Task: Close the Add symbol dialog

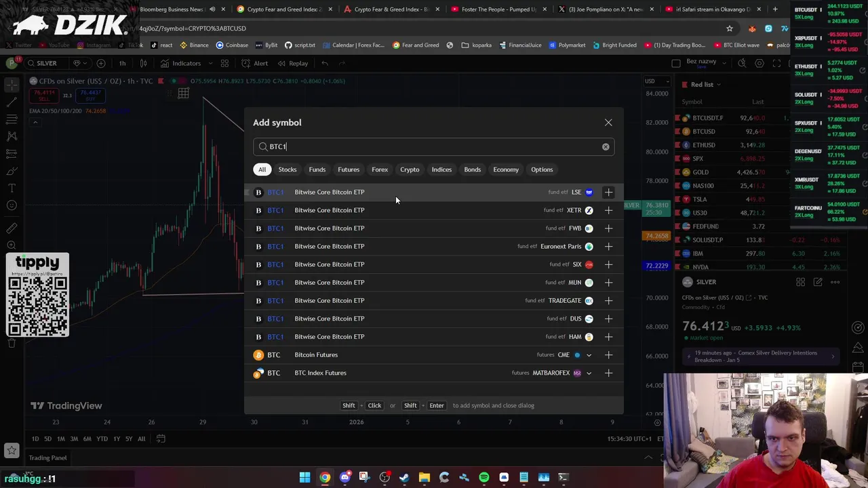Action: pyautogui.click(x=608, y=123)
